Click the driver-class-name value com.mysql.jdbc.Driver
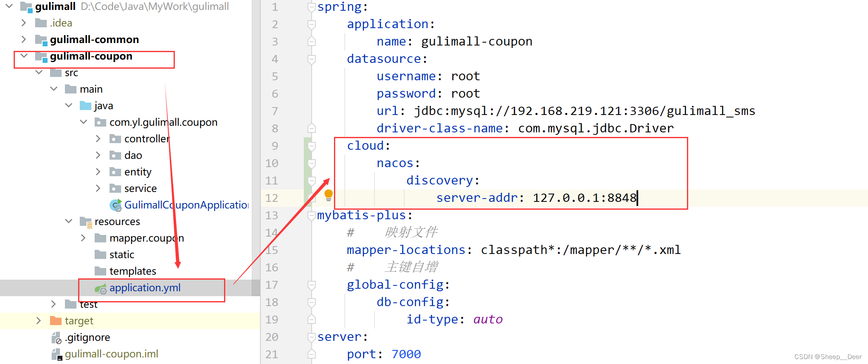The width and height of the screenshot is (868, 364). (596, 128)
